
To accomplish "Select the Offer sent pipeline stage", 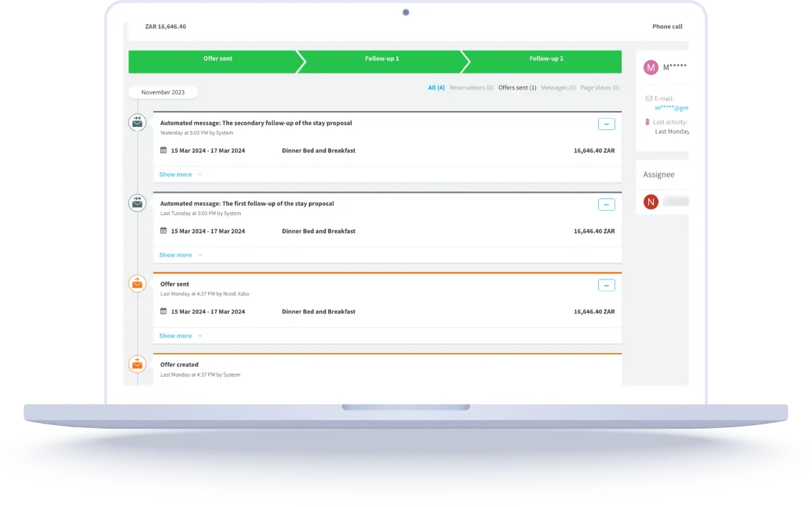I will pyautogui.click(x=217, y=62).
